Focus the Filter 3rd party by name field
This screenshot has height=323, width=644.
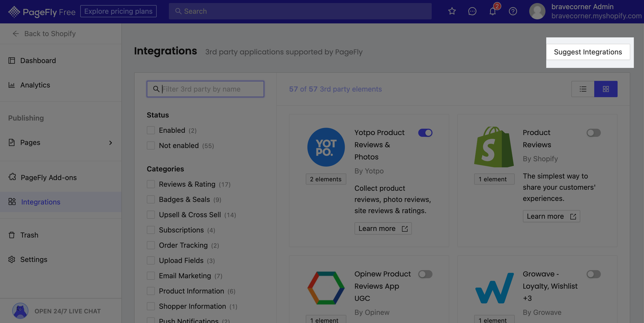point(205,89)
